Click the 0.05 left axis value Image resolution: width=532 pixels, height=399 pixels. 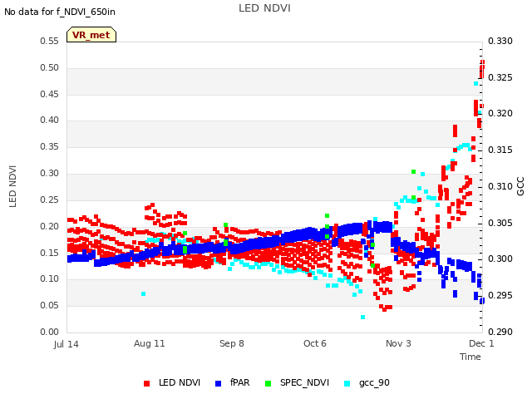(50, 305)
